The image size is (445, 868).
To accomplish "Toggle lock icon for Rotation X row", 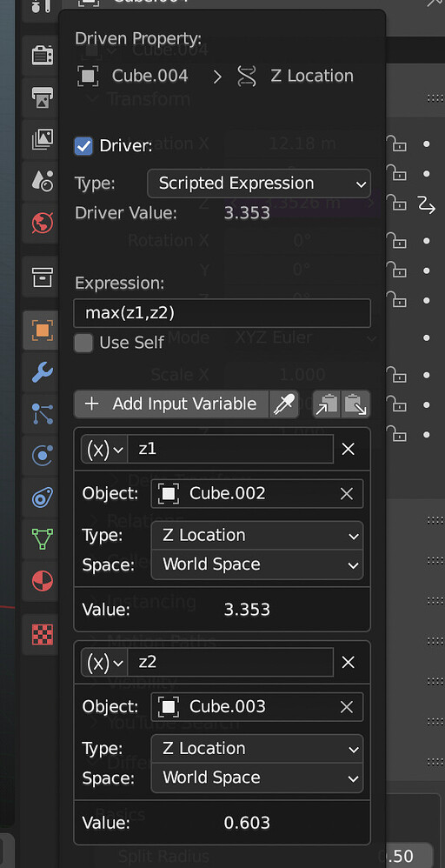I will point(397,241).
